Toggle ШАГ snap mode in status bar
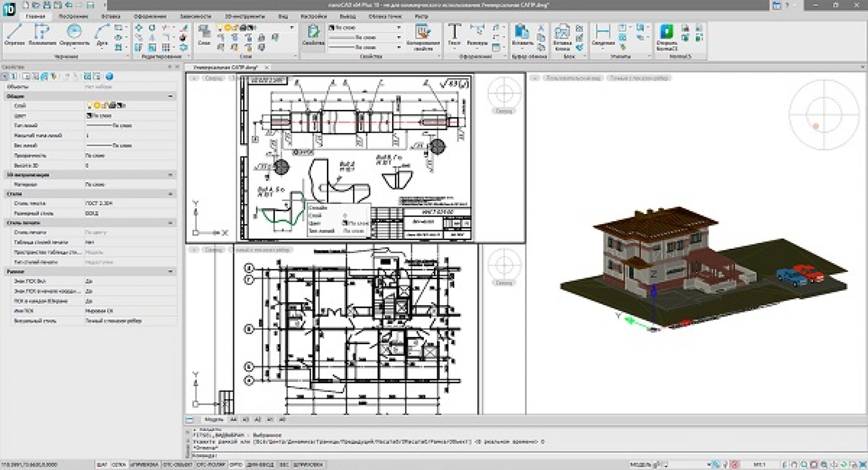868x470 pixels. (x=102, y=465)
